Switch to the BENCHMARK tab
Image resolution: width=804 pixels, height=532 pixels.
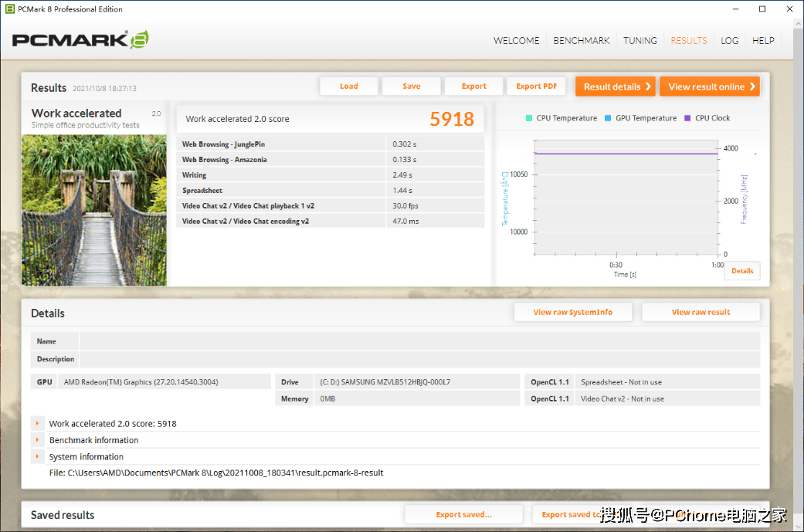tap(582, 40)
